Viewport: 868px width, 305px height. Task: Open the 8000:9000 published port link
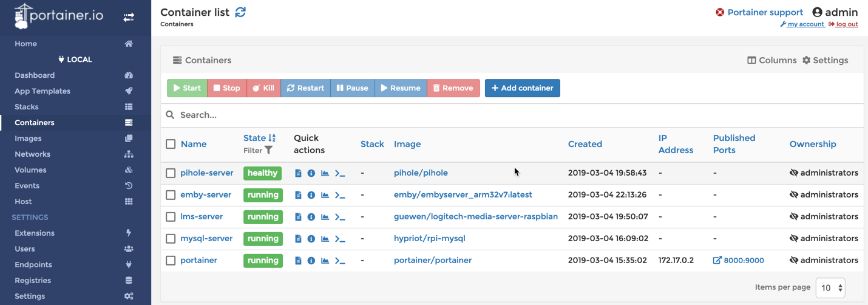[738, 261]
